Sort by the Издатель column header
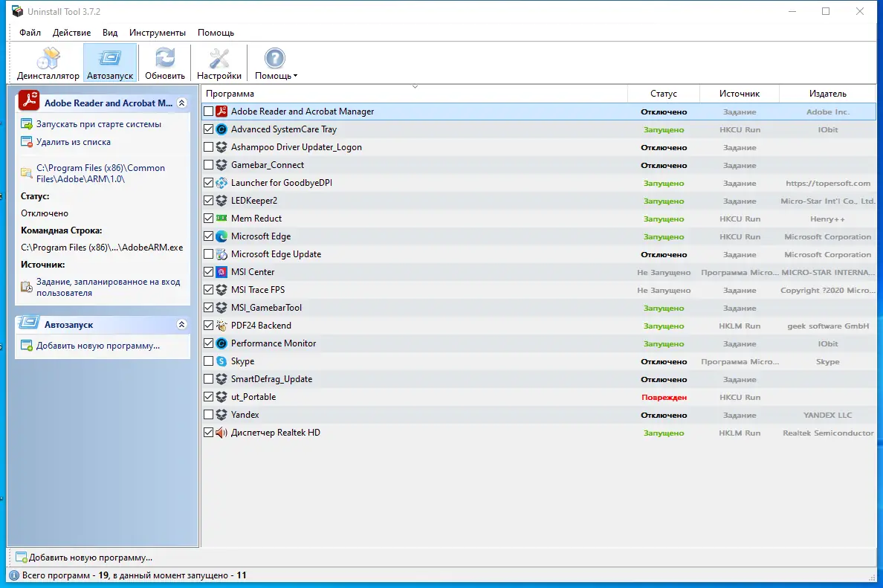 [828, 94]
